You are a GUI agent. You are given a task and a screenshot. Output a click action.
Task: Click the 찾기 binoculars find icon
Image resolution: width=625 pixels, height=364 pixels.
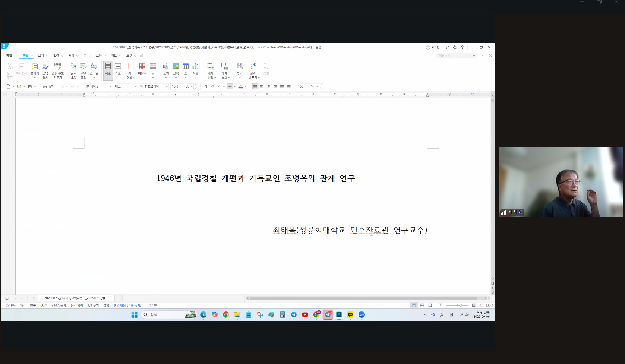pyautogui.click(x=240, y=69)
